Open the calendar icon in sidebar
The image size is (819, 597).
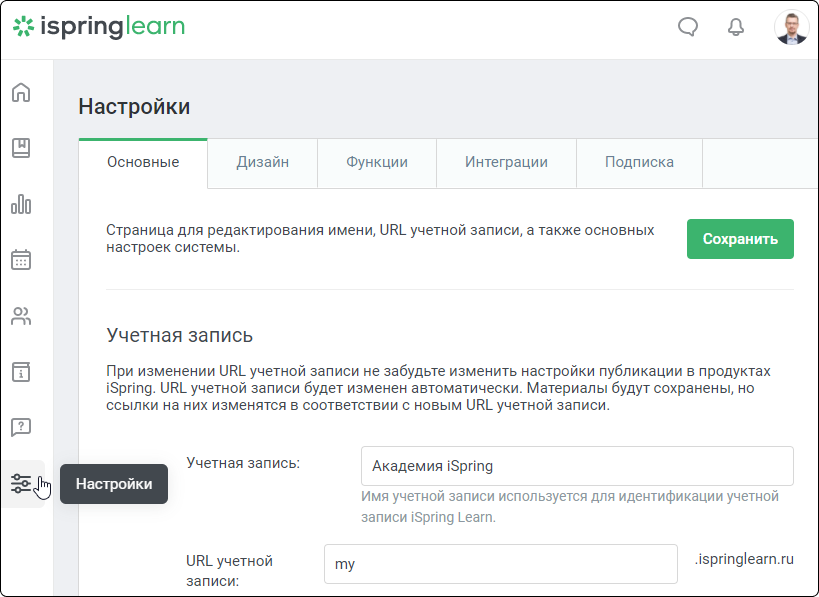tap(21, 260)
